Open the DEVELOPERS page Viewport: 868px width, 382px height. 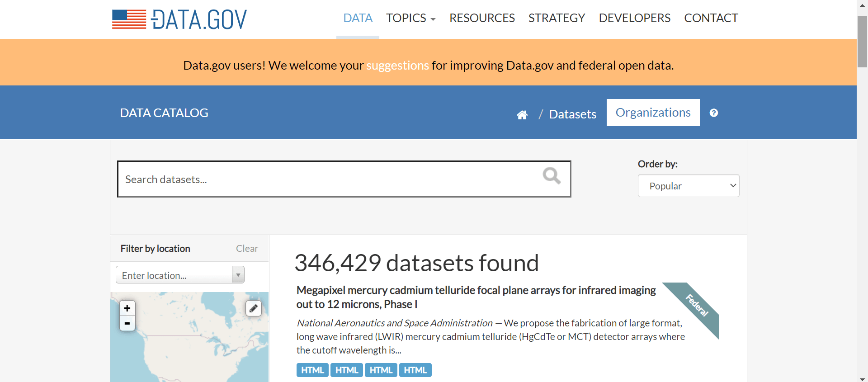[x=634, y=18]
